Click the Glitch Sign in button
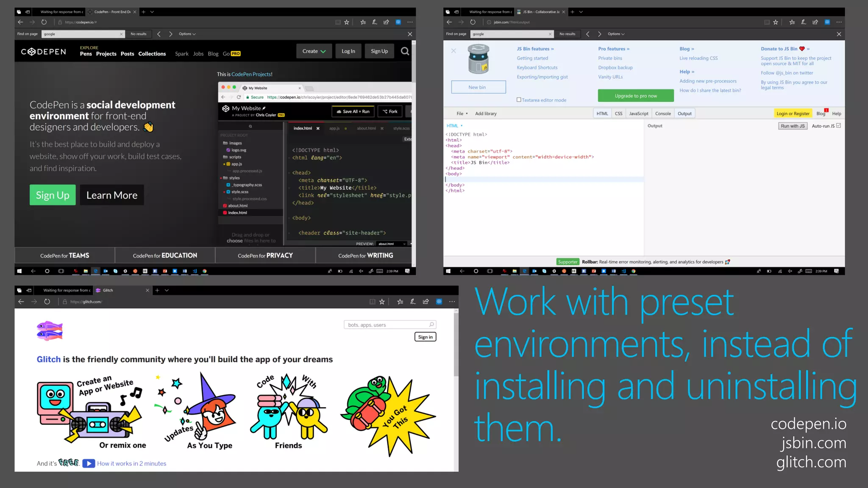868x488 pixels. 425,337
